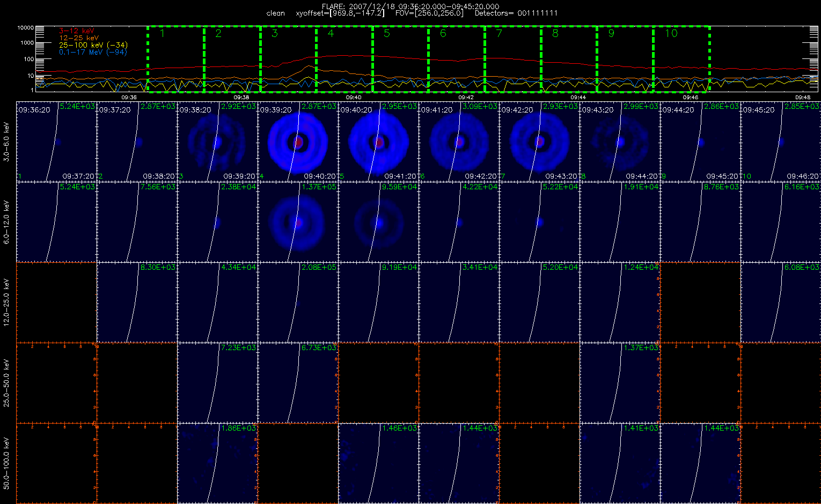
Task: Click the '12.0–25.0 keV' row label
Action: click(6, 302)
